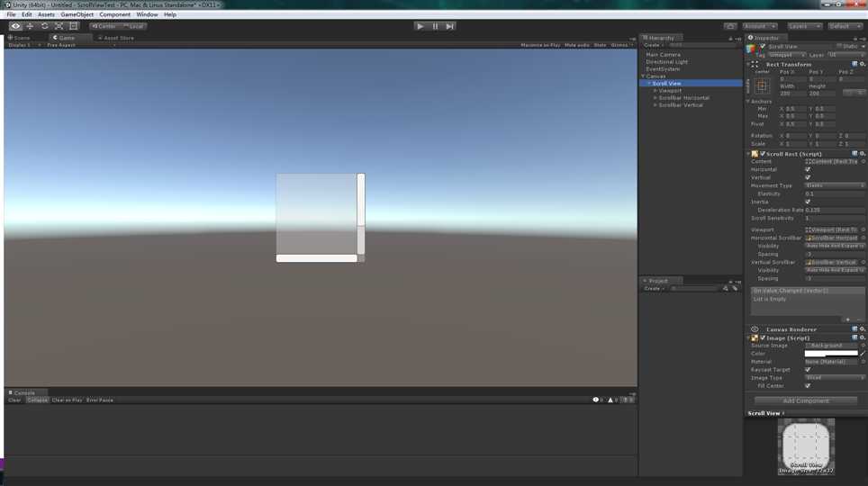Open the Tag dropdown
Viewport: 868px width, 486px height.
(x=786, y=55)
